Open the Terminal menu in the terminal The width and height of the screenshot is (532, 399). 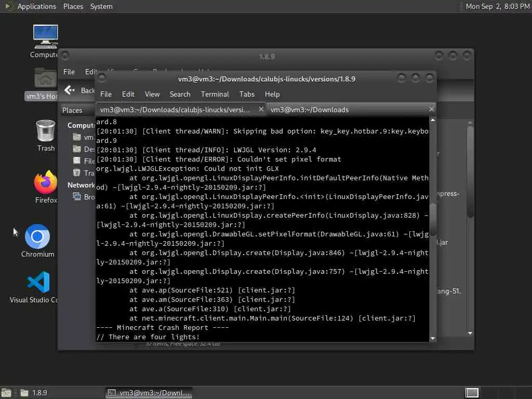215,95
